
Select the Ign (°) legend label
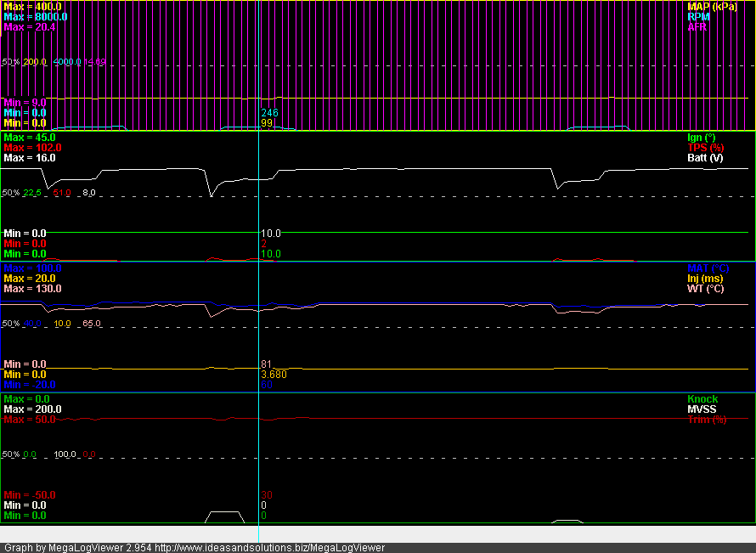tap(701, 138)
